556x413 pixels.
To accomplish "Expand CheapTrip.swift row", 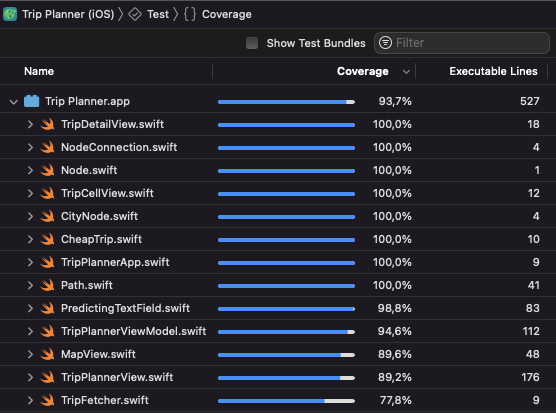I will tap(30, 239).
